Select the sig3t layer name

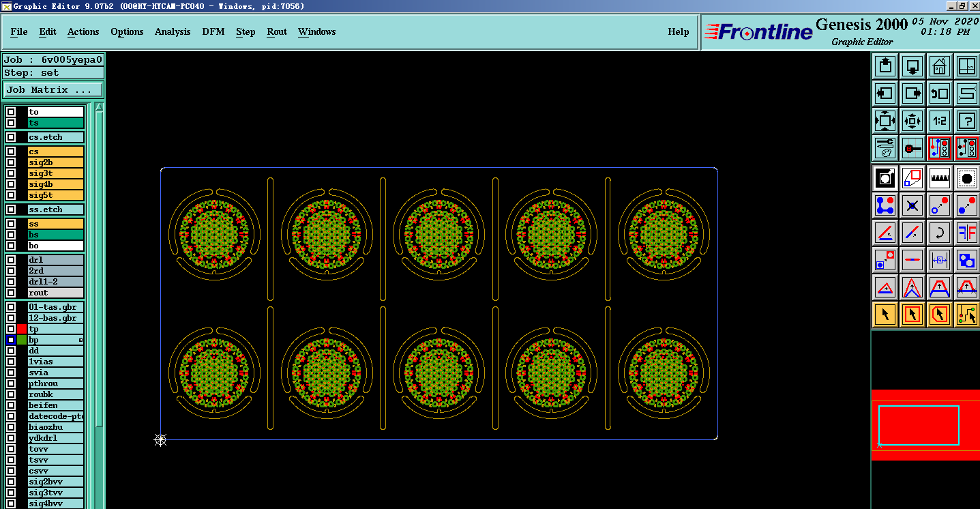tap(56, 173)
